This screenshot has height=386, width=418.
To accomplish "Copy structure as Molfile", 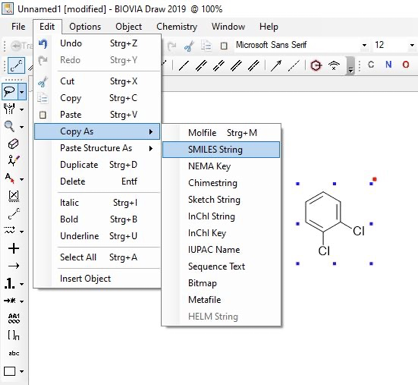I will (x=221, y=133).
